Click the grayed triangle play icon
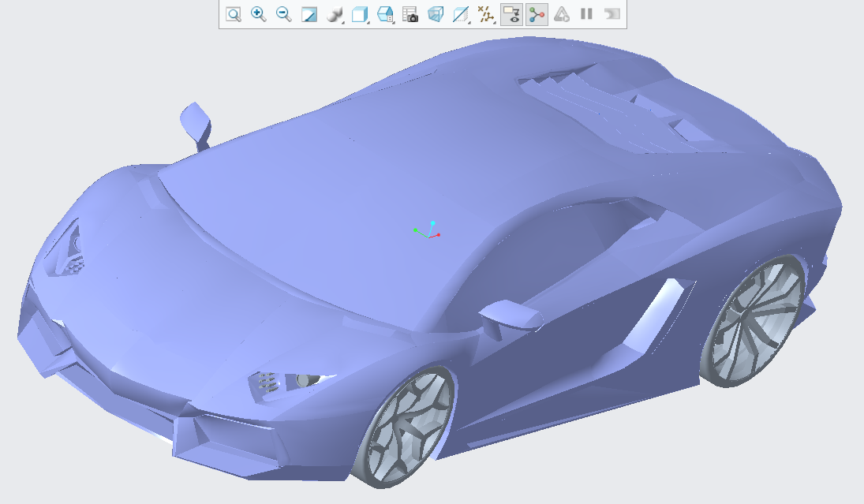 pos(562,14)
